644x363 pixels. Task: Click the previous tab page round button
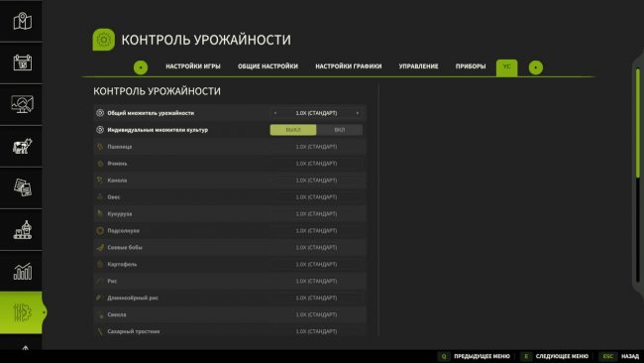[x=141, y=67]
